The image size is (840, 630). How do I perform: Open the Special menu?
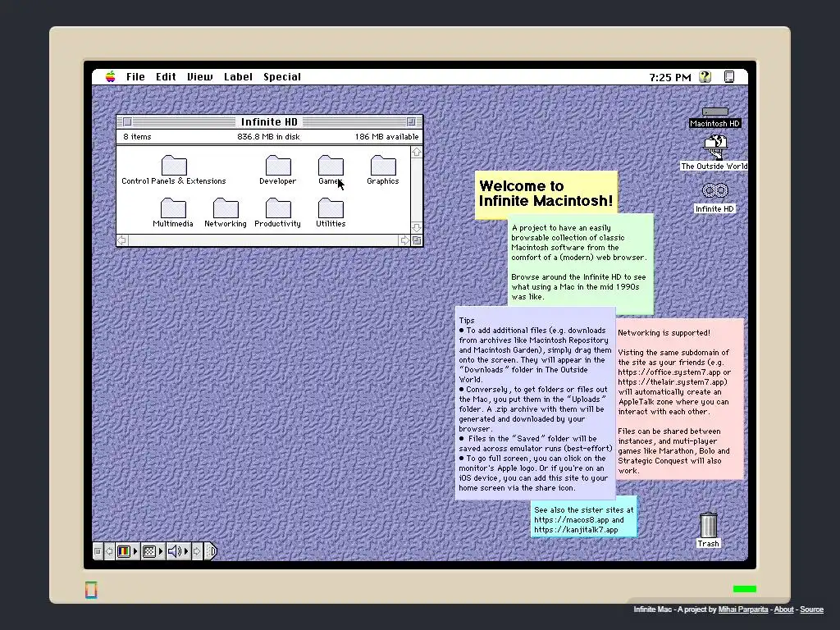pos(282,76)
